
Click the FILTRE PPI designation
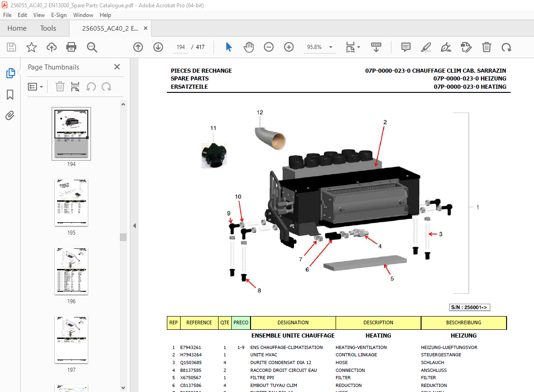point(262,378)
